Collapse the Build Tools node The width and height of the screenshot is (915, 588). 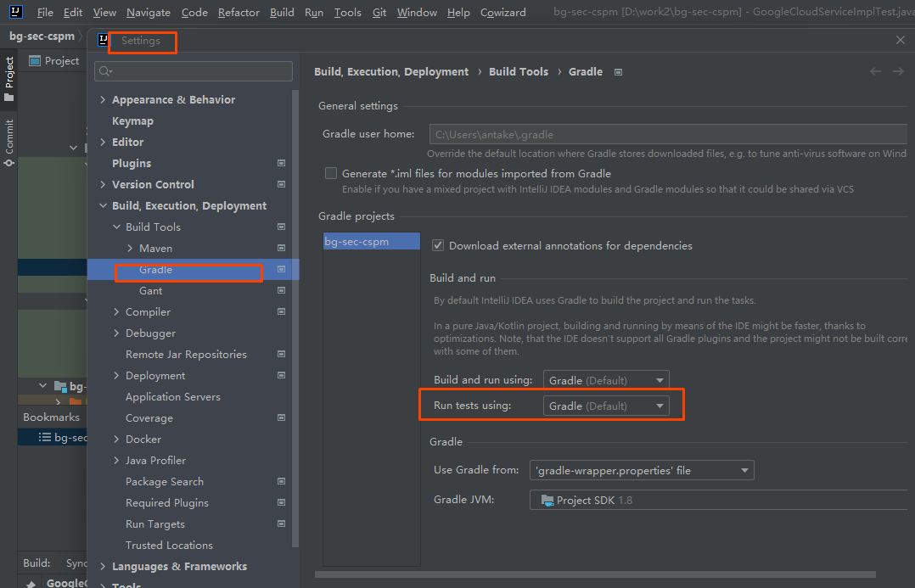[116, 227]
